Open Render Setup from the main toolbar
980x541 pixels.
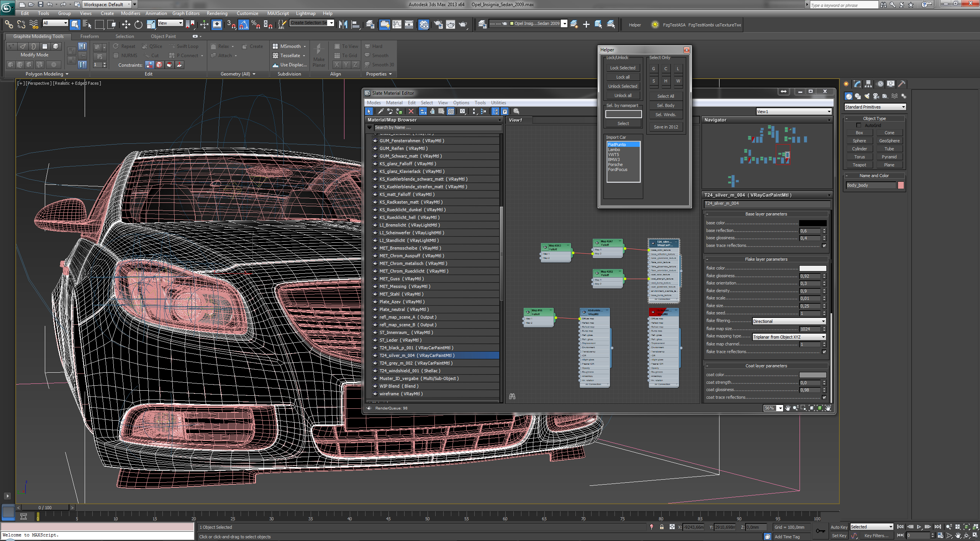438,24
